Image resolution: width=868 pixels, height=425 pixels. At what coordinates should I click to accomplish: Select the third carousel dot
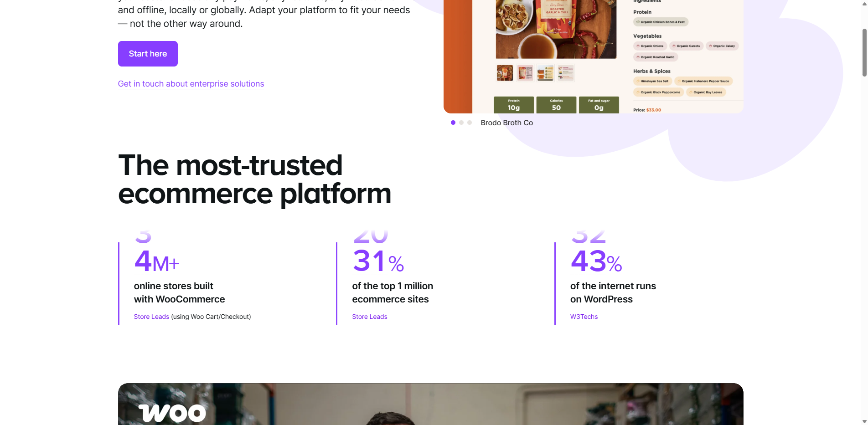[x=469, y=123]
